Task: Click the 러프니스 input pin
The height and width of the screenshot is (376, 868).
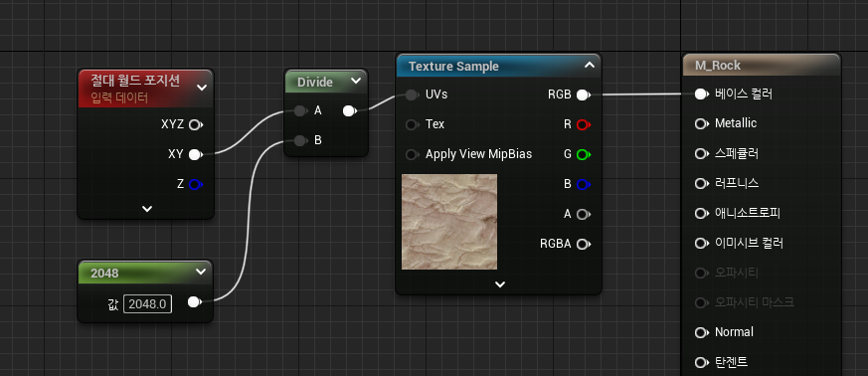Action: [701, 183]
